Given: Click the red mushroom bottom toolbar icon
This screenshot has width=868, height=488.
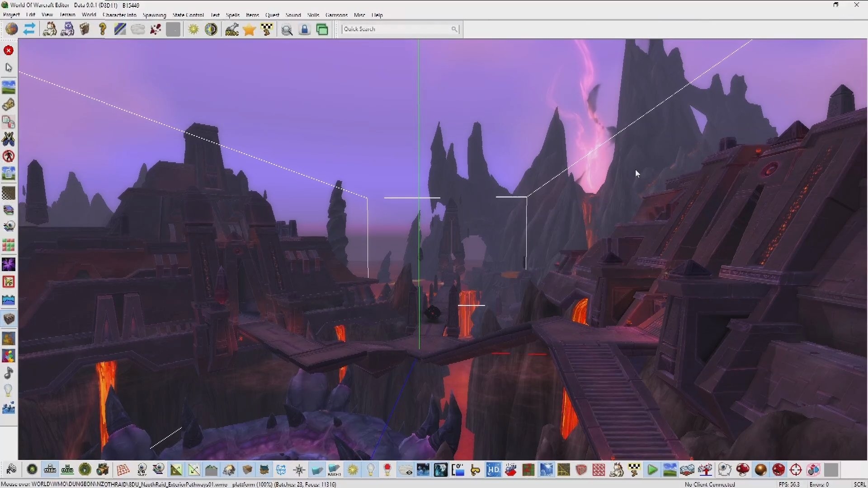Looking at the screenshot, I should pyautogui.click(x=743, y=470).
